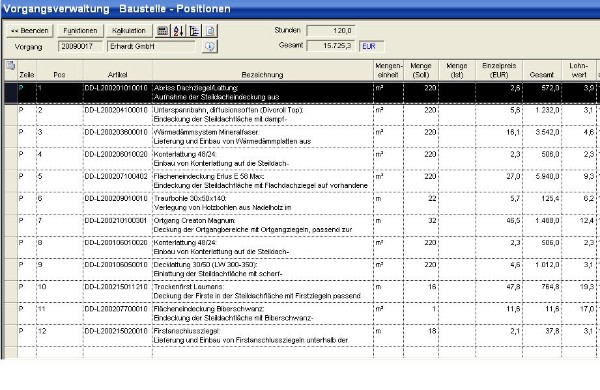
Task: Click the Lohnwert column header
Action: coord(579,70)
